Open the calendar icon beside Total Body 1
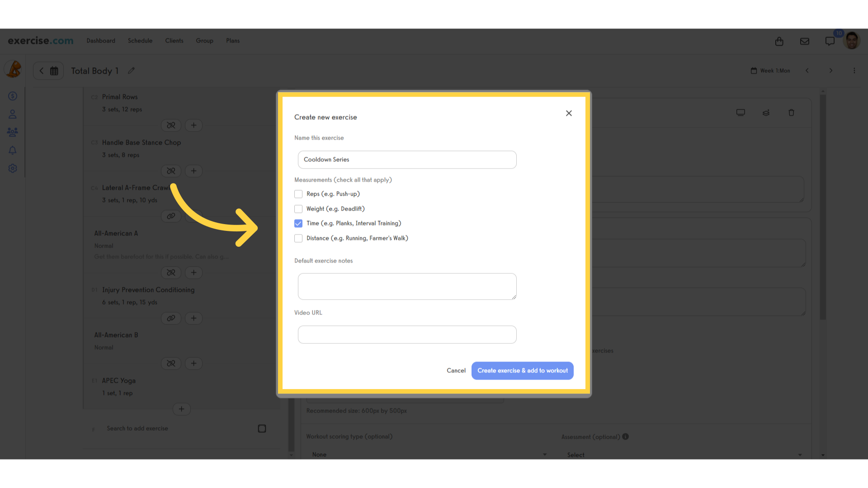This screenshot has height=488, width=868. [54, 71]
